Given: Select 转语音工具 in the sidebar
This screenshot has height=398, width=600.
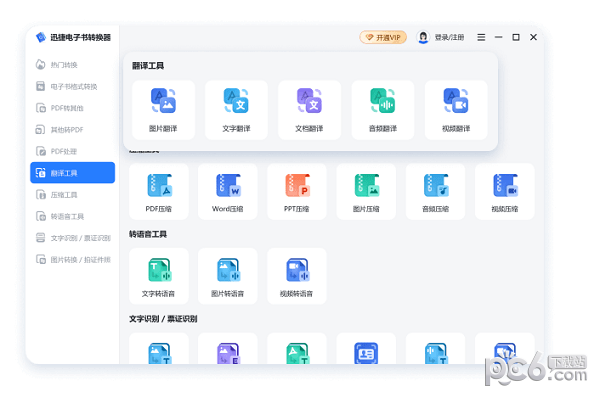Looking at the screenshot, I should (72, 217).
